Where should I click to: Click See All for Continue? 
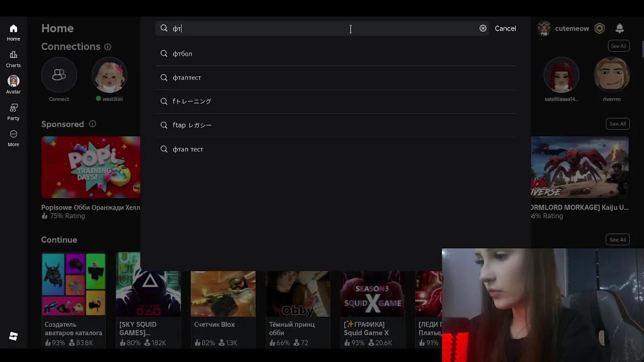pos(617,240)
